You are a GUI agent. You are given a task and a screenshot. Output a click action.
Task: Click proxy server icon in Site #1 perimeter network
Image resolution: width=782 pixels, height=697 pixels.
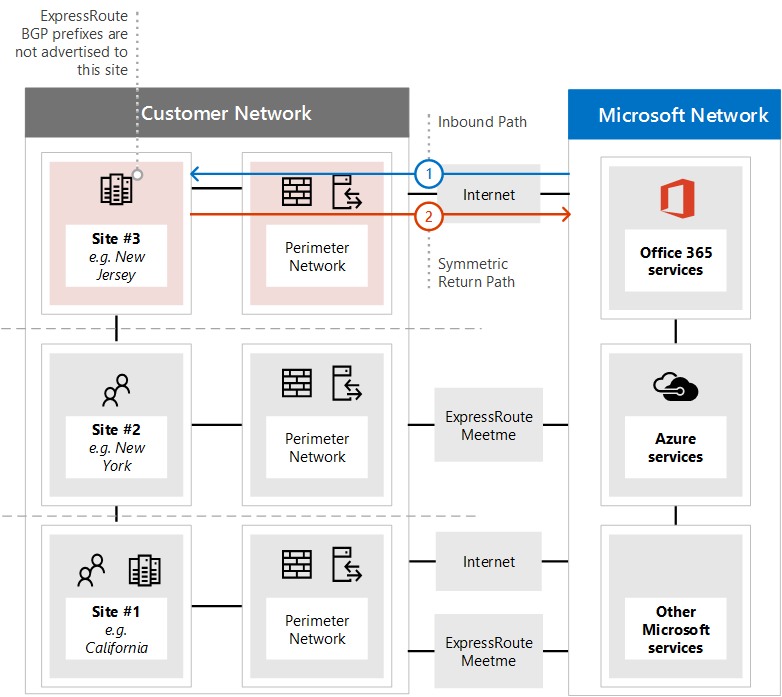point(347,564)
